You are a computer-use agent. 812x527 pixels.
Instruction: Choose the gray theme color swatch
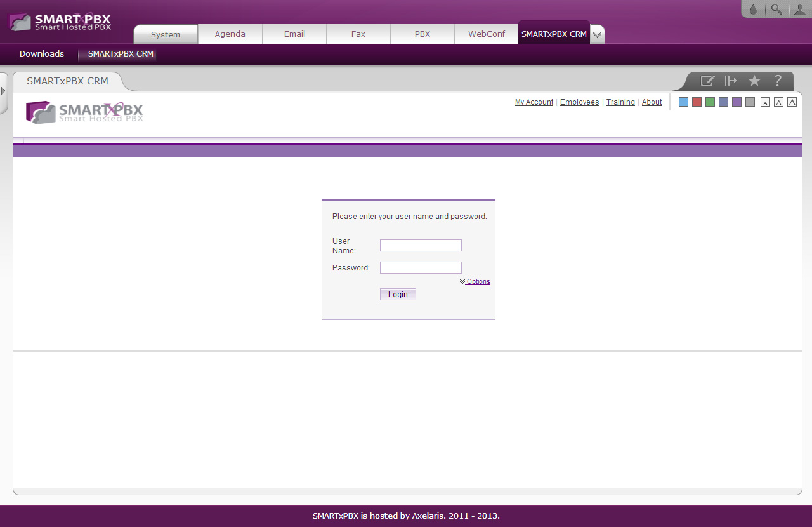[750, 102]
